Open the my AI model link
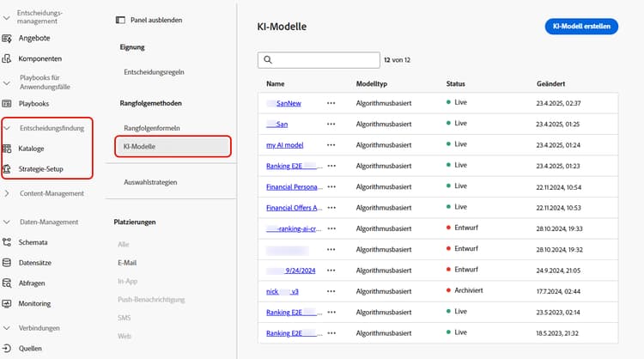The image size is (644, 359). (284, 144)
